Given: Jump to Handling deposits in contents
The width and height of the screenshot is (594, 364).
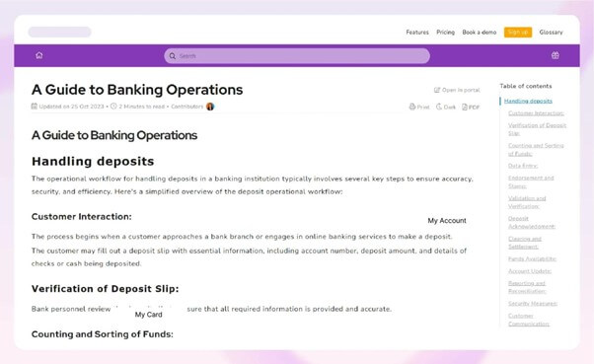Looking at the screenshot, I should click(x=528, y=101).
